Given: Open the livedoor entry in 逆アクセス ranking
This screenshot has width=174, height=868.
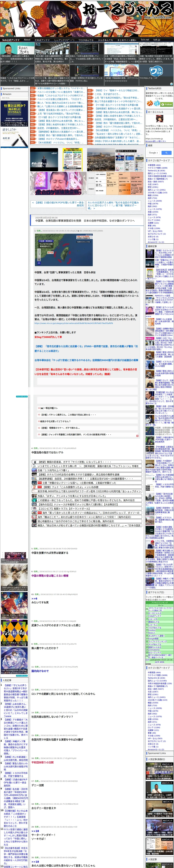Looking at the screenshot, I should point(152,630).
